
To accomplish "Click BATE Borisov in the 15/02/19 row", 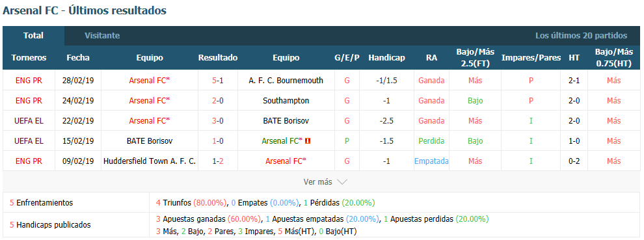I will click(x=150, y=141).
